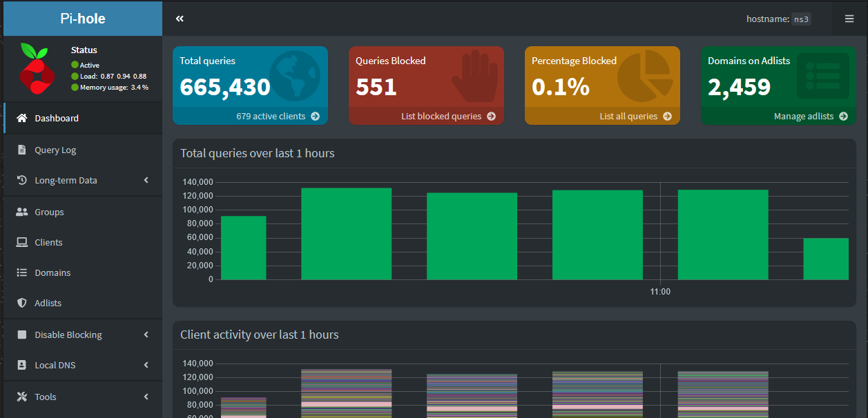
Task: Click first stacked bar in Client activity chart
Action: click(x=243, y=408)
